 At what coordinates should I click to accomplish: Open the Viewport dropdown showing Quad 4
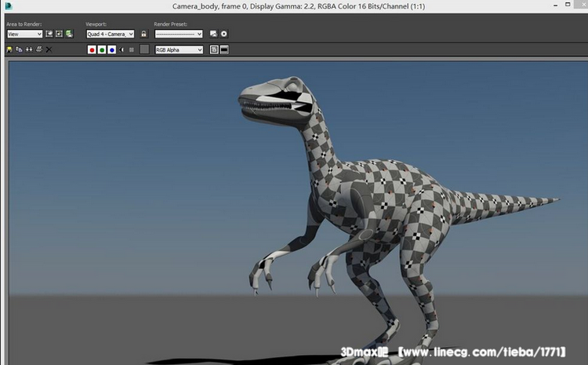pyautogui.click(x=110, y=34)
